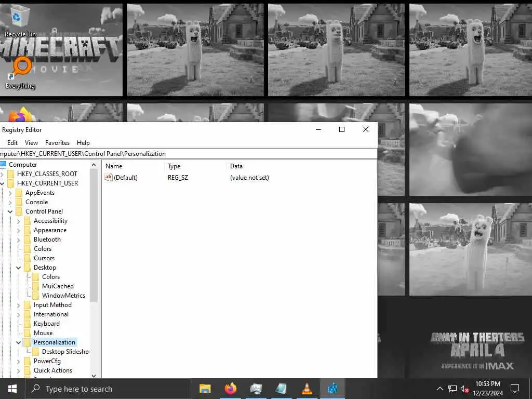Launch Firefox from the taskbar

[230, 389]
